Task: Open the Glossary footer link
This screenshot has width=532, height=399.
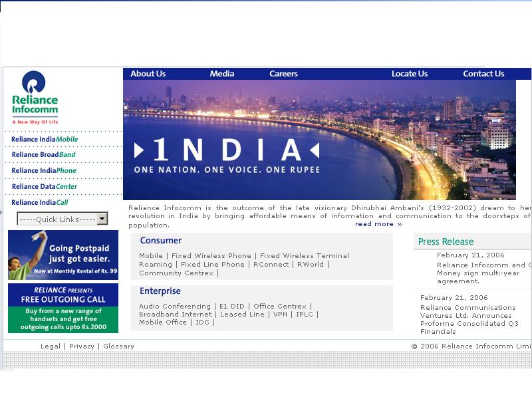Action: tap(118, 346)
